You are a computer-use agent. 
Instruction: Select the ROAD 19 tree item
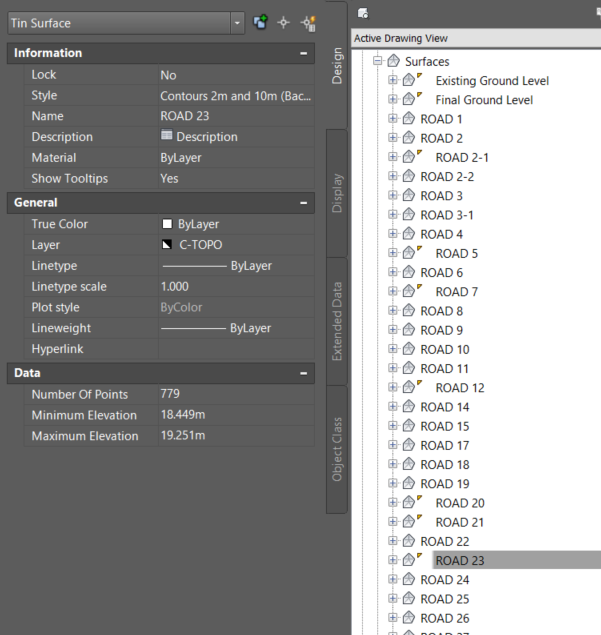point(445,484)
